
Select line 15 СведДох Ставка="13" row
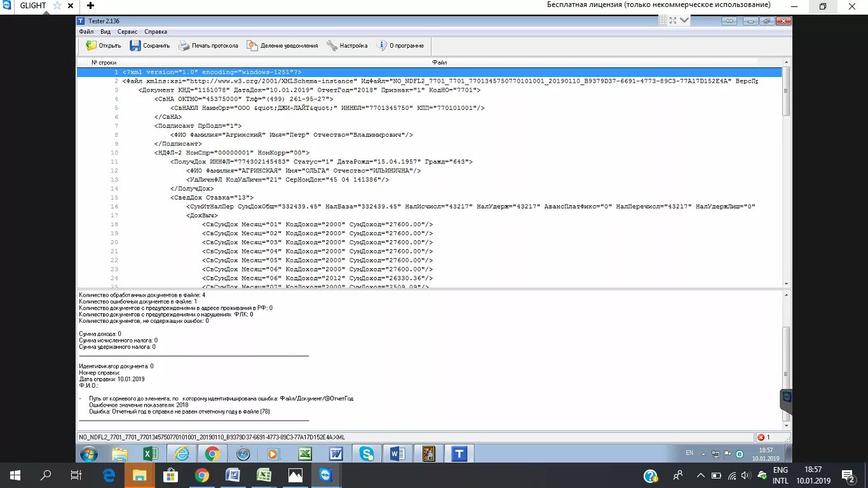tap(430, 198)
